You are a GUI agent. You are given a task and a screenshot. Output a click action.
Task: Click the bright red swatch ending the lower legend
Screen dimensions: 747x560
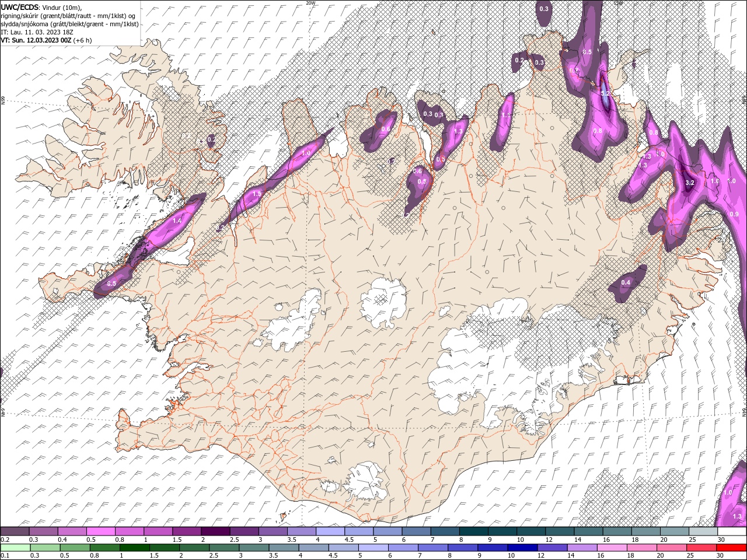pos(731,548)
